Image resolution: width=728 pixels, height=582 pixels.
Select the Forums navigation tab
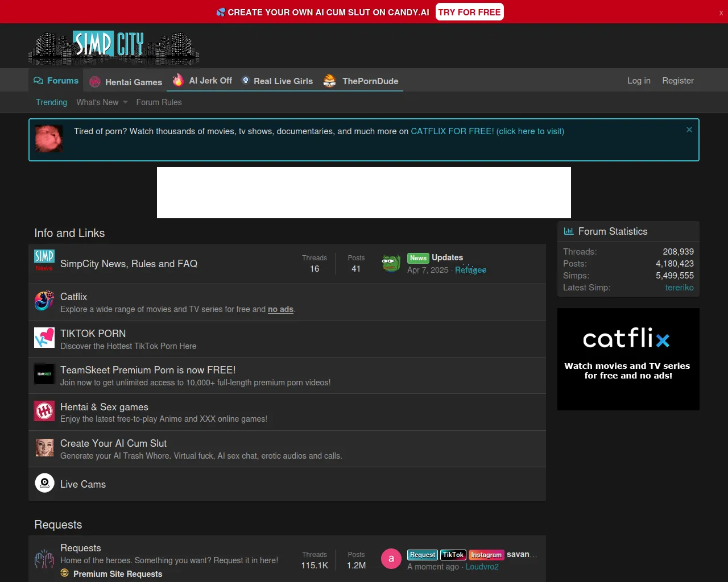56,81
